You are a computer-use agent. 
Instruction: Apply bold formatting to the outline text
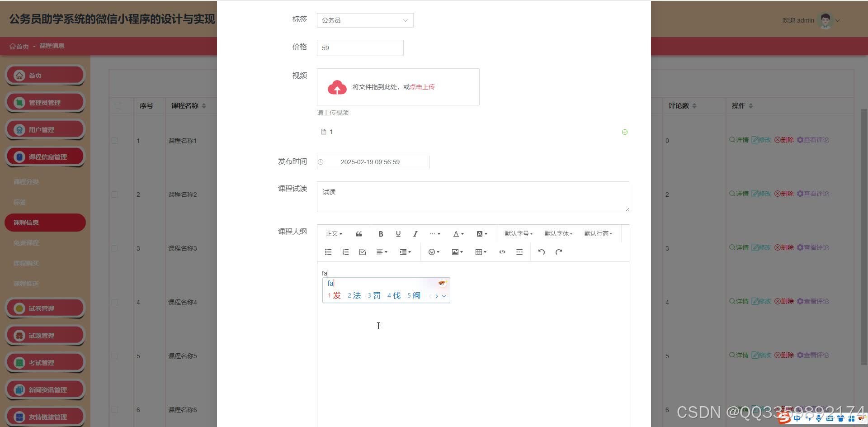click(x=381, y=233)
